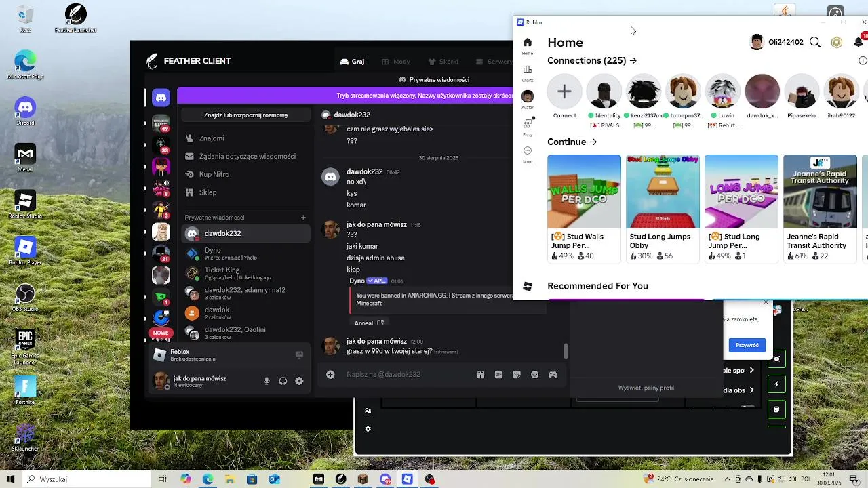The image size is (868, 488).
Task: Attach a file with the plus icon
Action: [330, 374]
